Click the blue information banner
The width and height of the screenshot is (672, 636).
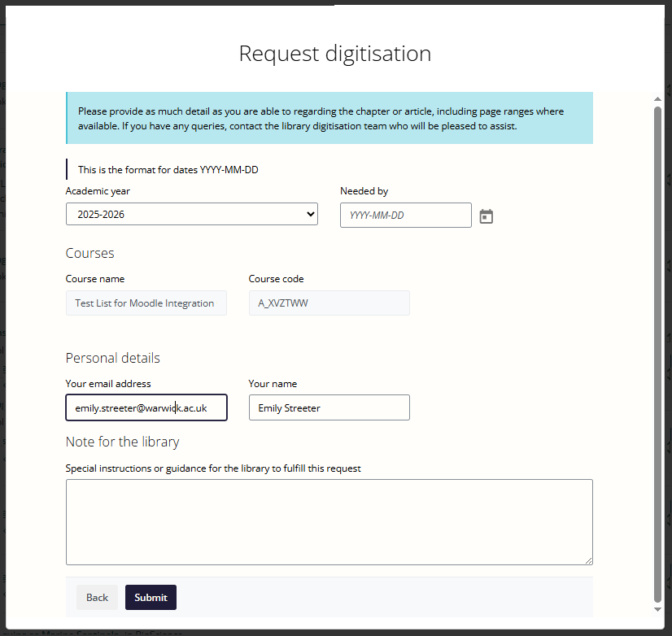point(329,118)
